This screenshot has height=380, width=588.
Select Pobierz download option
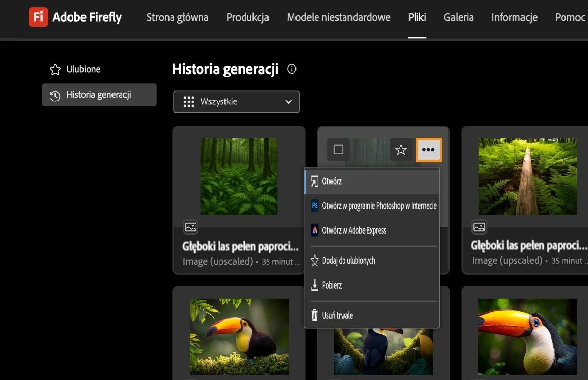(x=331, y=285)
